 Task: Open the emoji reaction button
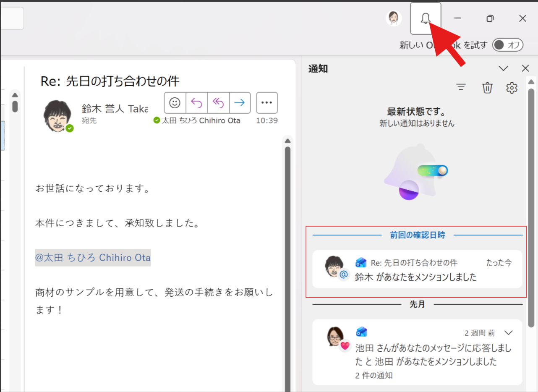click(x=175, y=103)
